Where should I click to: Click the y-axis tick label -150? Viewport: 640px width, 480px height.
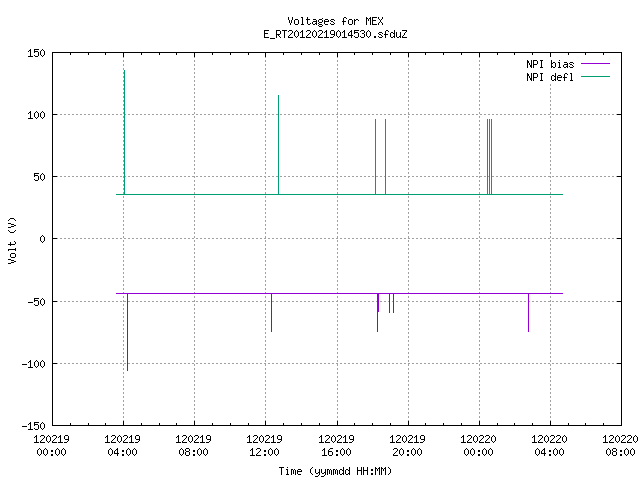[33, 426]
